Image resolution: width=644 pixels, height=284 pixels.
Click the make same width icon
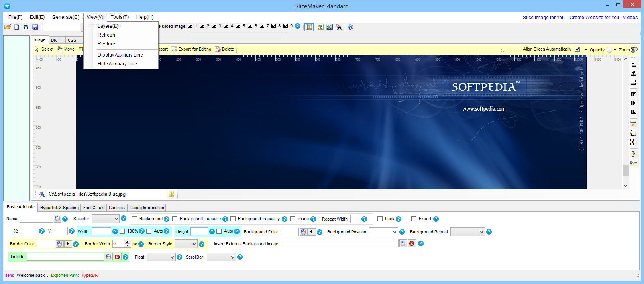point(634,123)
